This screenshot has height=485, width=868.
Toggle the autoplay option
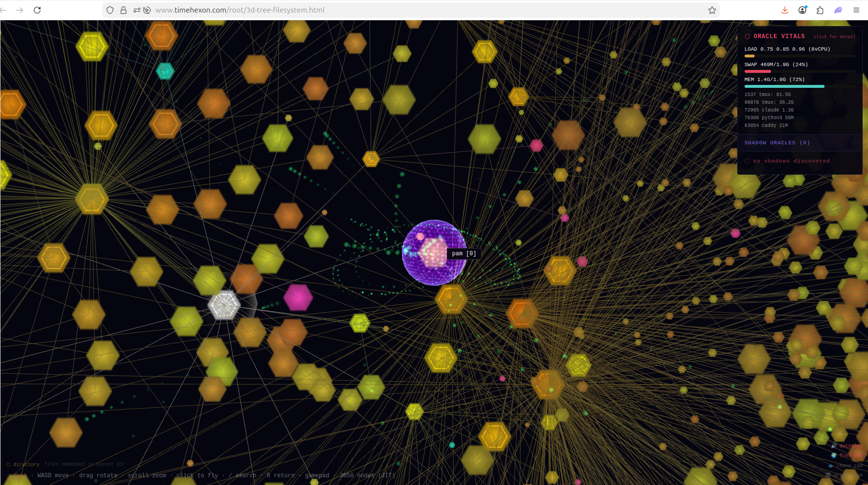[850, 446]
